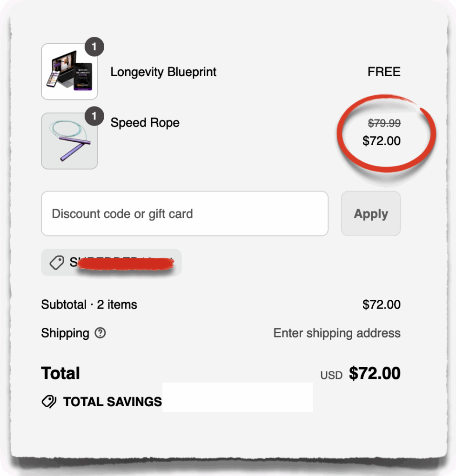Click the Total label

click(x=60, y=373)
